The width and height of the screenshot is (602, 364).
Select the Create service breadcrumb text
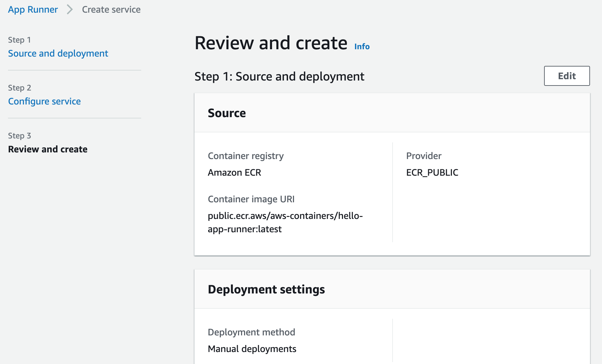click(111, 10)
